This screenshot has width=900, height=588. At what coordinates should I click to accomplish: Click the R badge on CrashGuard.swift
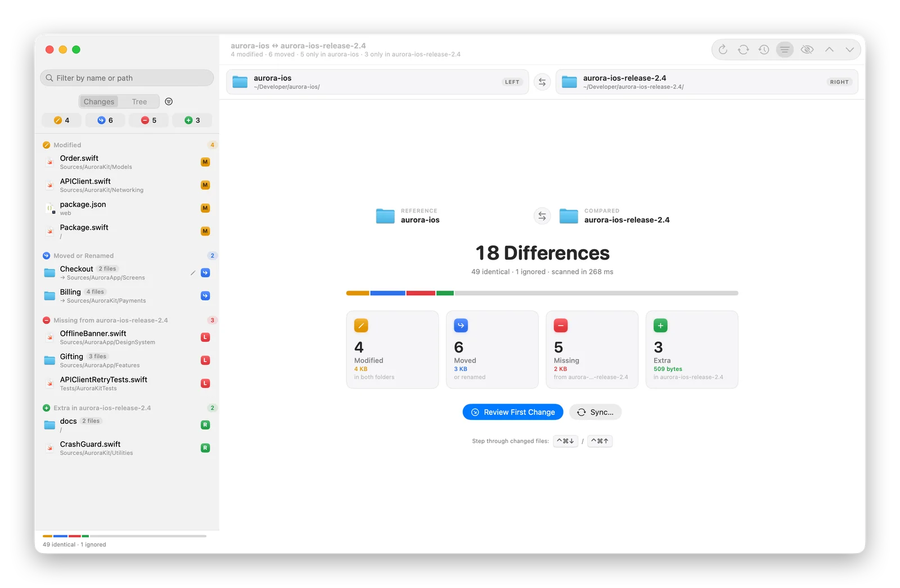(x=205, y=448)
